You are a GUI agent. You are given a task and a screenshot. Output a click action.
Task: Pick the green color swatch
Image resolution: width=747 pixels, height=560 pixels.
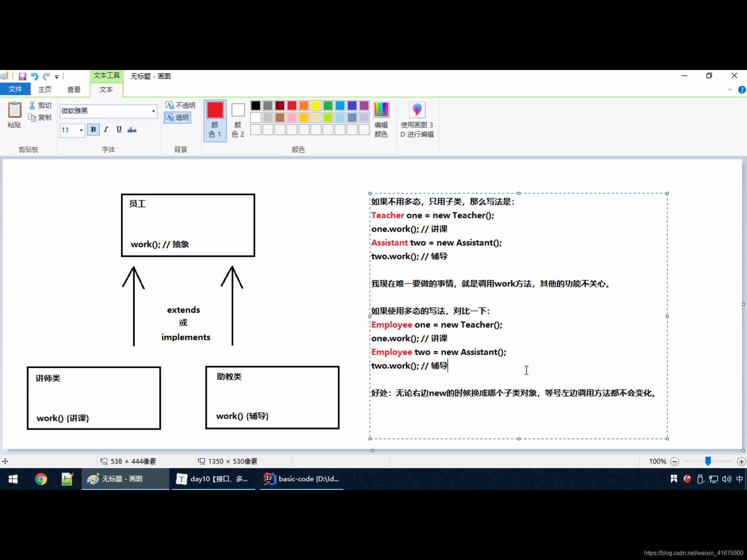(x=328, y=105)
